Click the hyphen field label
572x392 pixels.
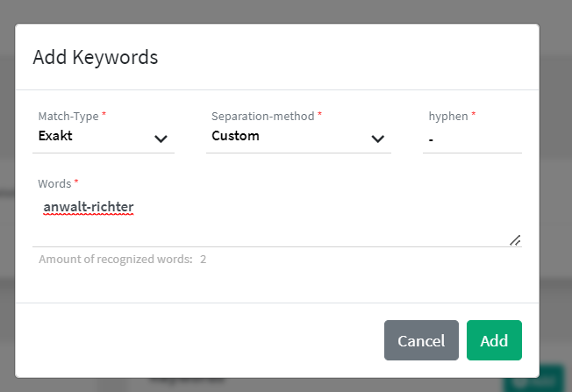(447, 116)
